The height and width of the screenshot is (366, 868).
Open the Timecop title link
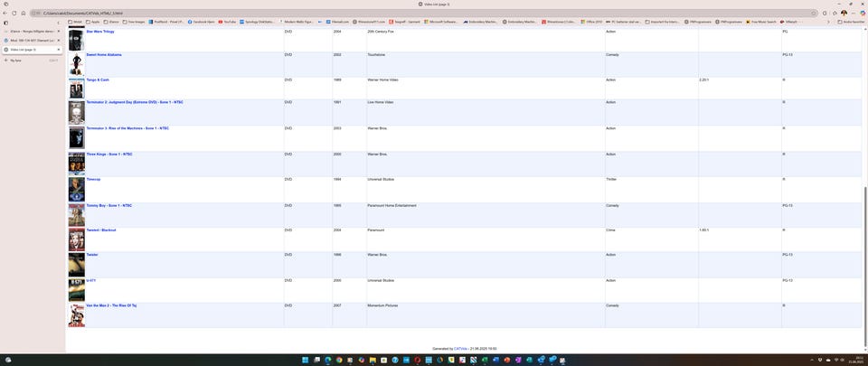click(x=93, y=179)
